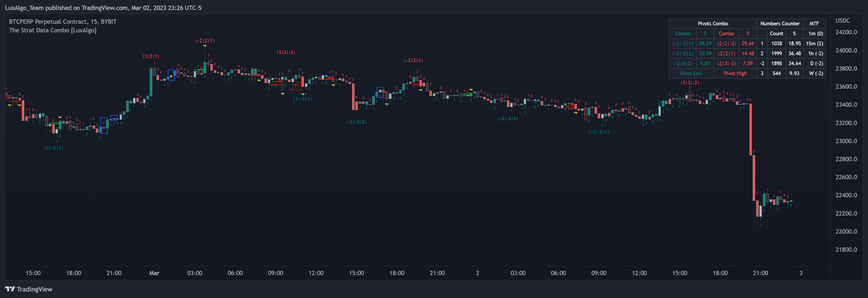Click the Mar date label on time axis
This screenshot has height=298, width=868.
click(x=154, y=273)
